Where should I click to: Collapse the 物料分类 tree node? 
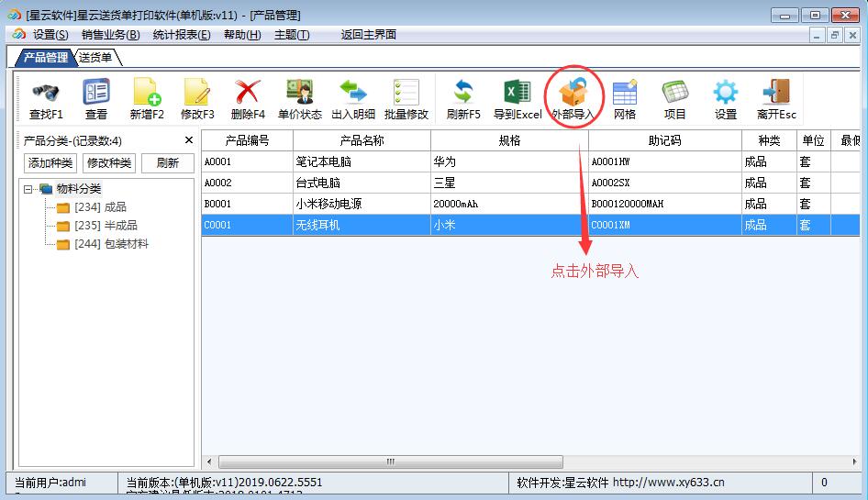tap(28, 189)
